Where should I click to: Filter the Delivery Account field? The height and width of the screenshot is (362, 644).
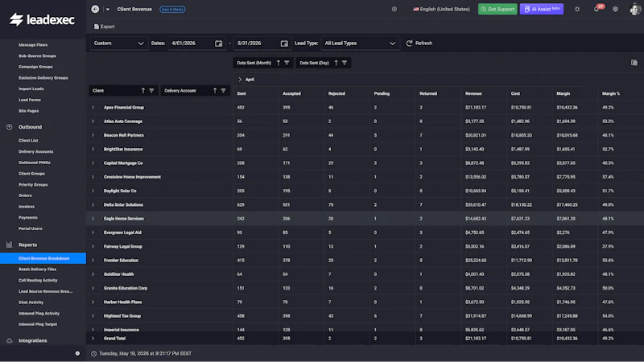[x=224, y=91]
